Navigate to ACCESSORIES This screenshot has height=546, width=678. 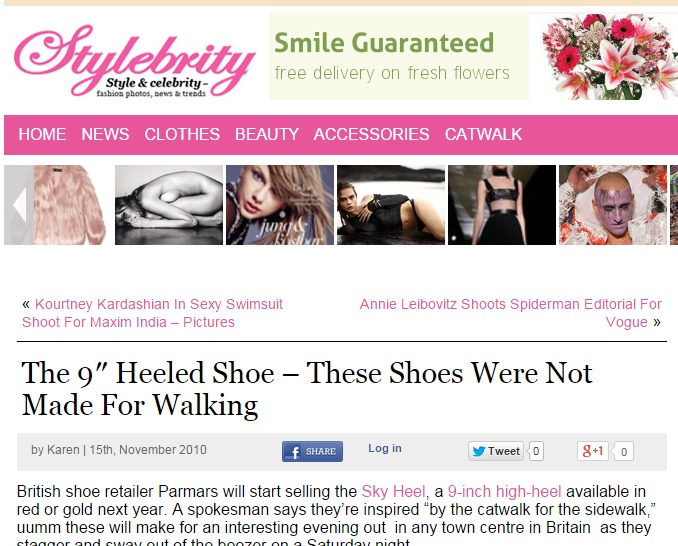click(x=371, y=134)
